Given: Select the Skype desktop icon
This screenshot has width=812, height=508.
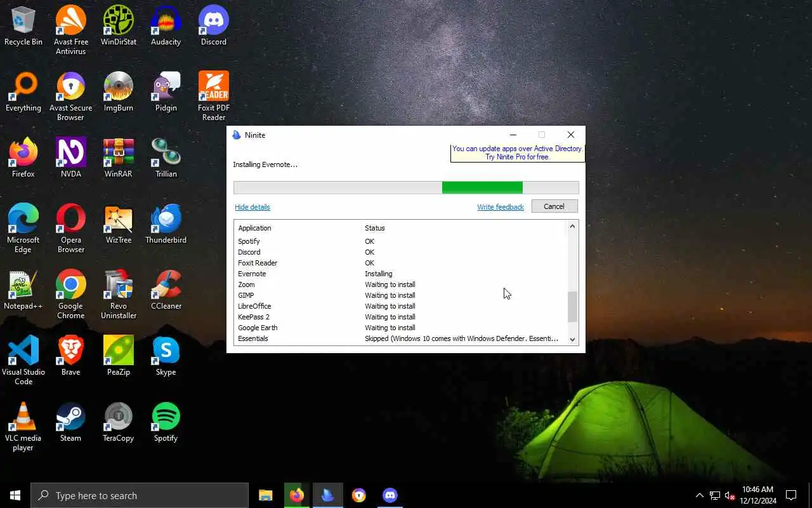Looking at the screenshot, I should coord(166,356).
